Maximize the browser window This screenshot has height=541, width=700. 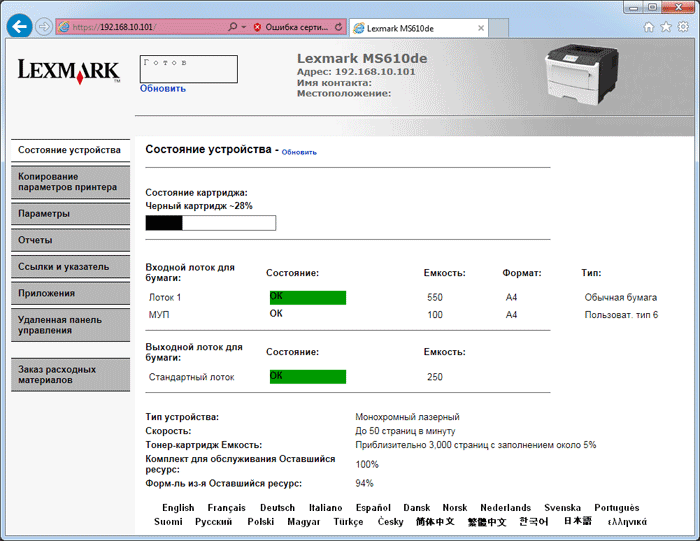pyautogui.click(x=652, y=7)
